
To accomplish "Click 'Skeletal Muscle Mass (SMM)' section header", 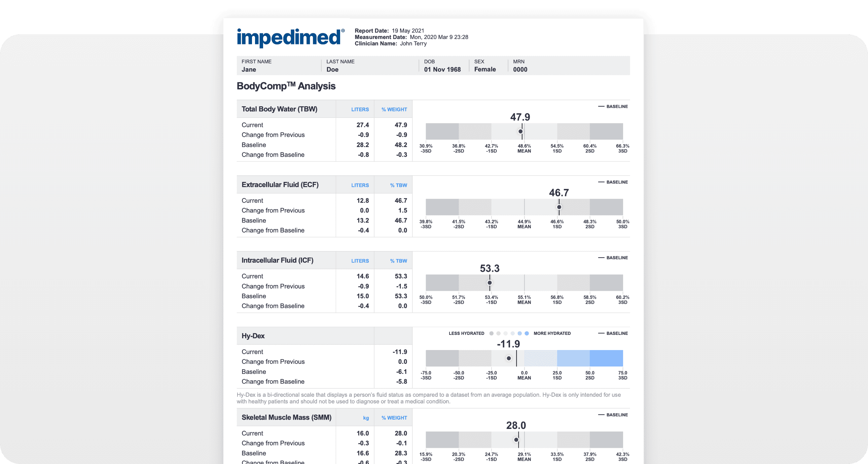I will tap(286, 418).
